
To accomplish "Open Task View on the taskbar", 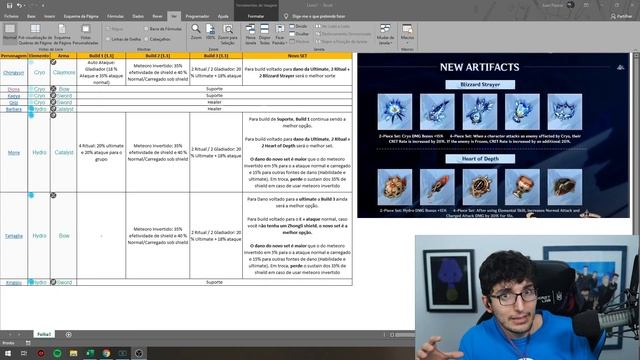I will coord(24,353).
